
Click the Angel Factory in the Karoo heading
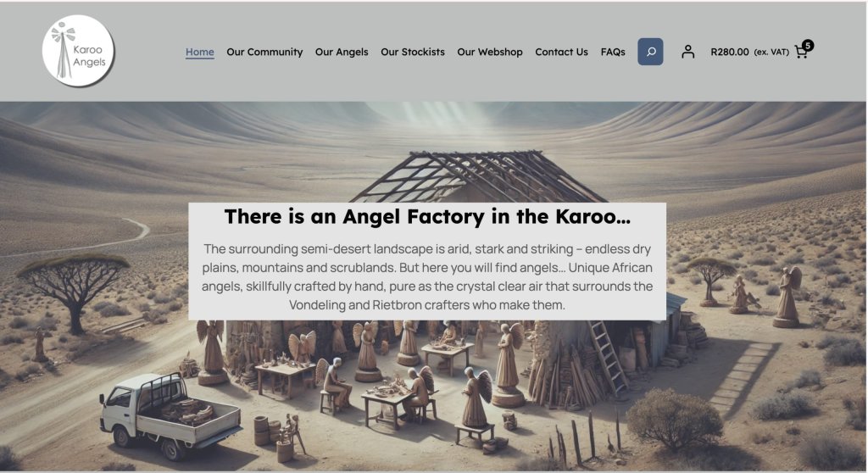[x=427, y=216]
